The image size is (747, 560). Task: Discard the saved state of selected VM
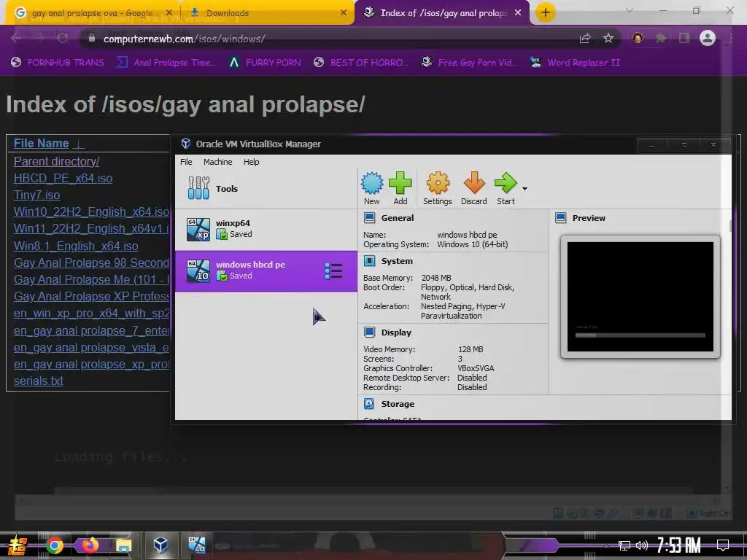(x=474, y=189)
